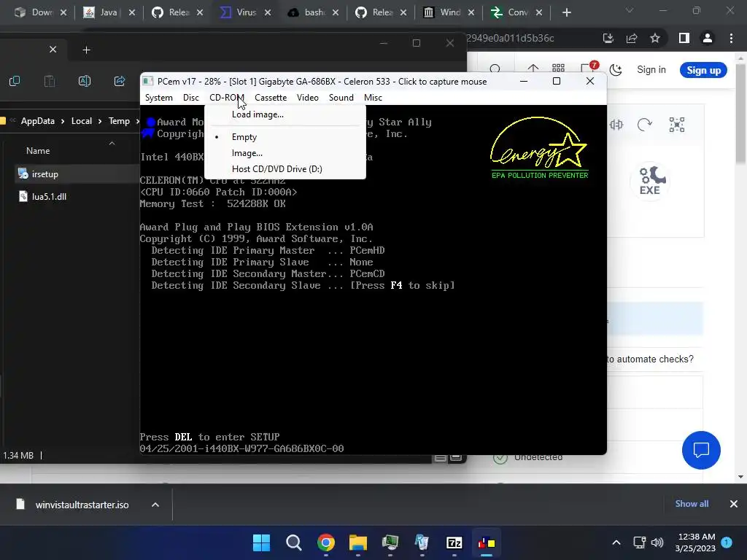Click the volume icon in system tray
The height and width of the screenshot is (560, 747).
[657, 542]
